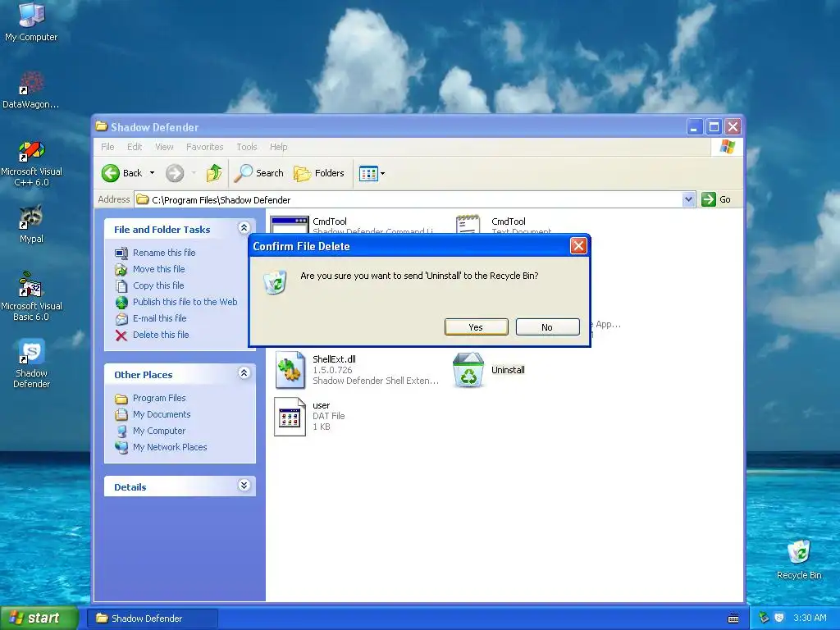Select Microsoft Visual C++ 6.0 desktop icon

click(31, 163)
